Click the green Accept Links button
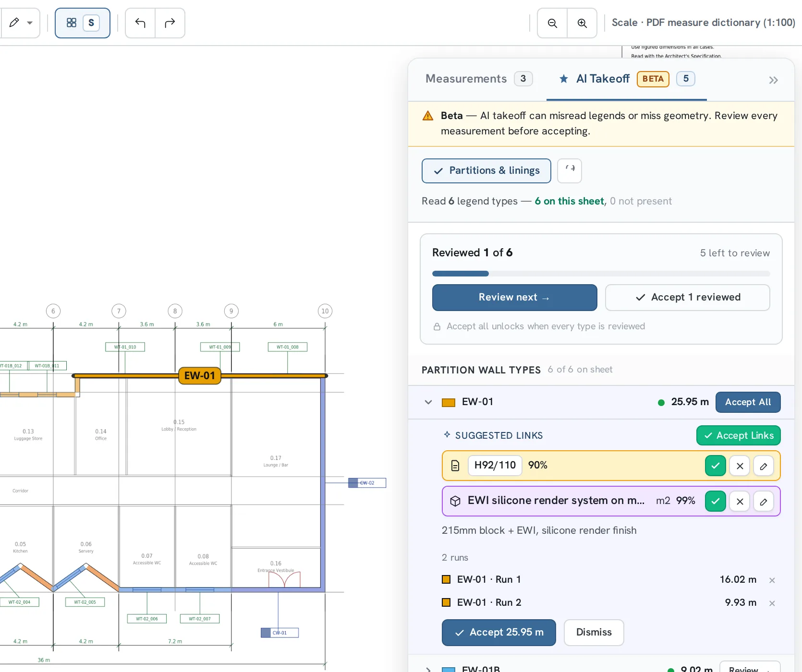This screenshot has width=802, height=672. point(739,435)
